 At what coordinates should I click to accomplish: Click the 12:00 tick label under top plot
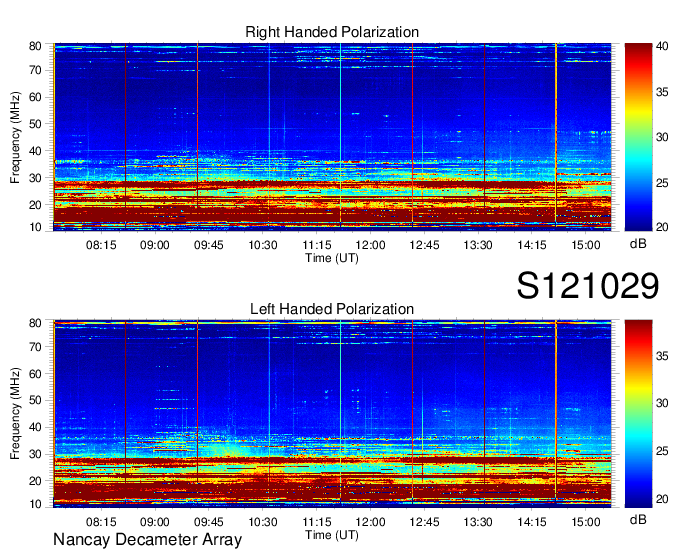[x=370, y=245]
